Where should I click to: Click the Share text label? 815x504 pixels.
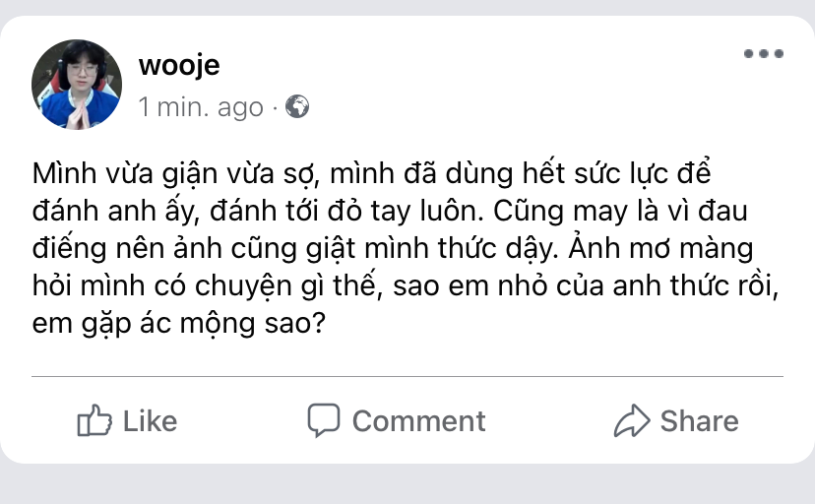coord(699,421)
